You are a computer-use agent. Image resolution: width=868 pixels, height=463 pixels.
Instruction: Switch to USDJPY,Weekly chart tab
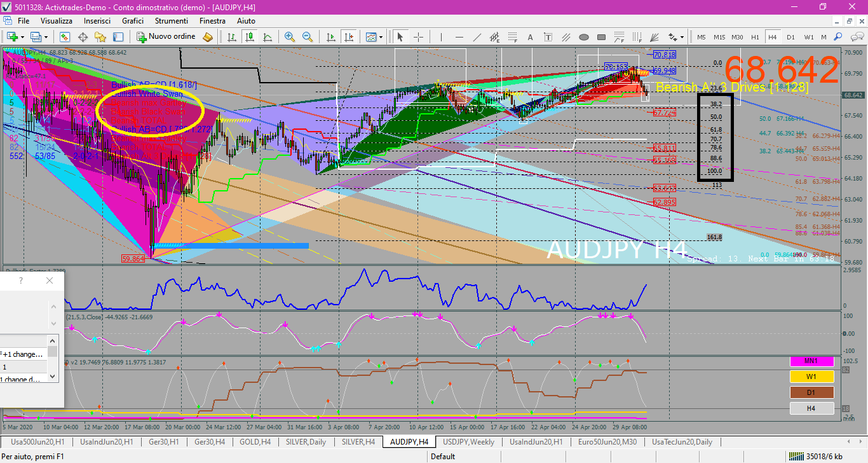click(x=468, y=441)
